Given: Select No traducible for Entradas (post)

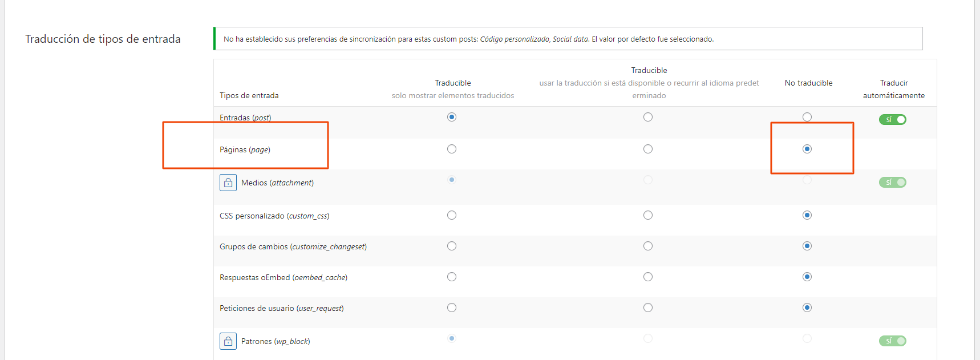Looking at the screenshot, I should pos(807,117).
